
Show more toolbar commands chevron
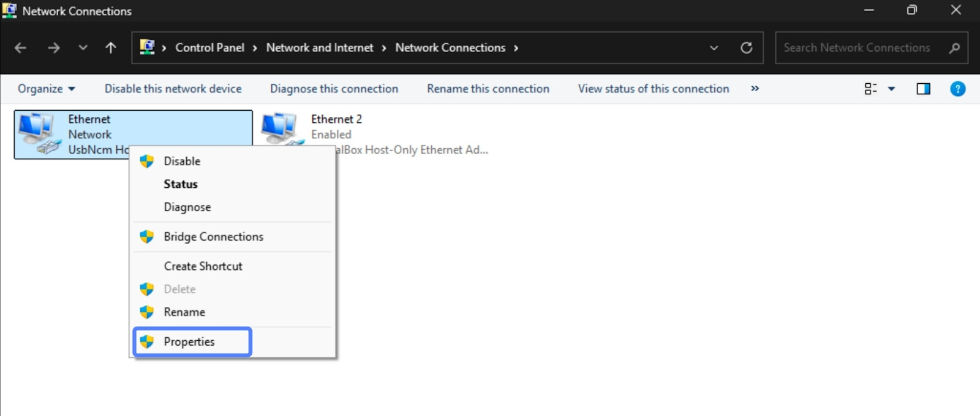[x=755, y=89]
